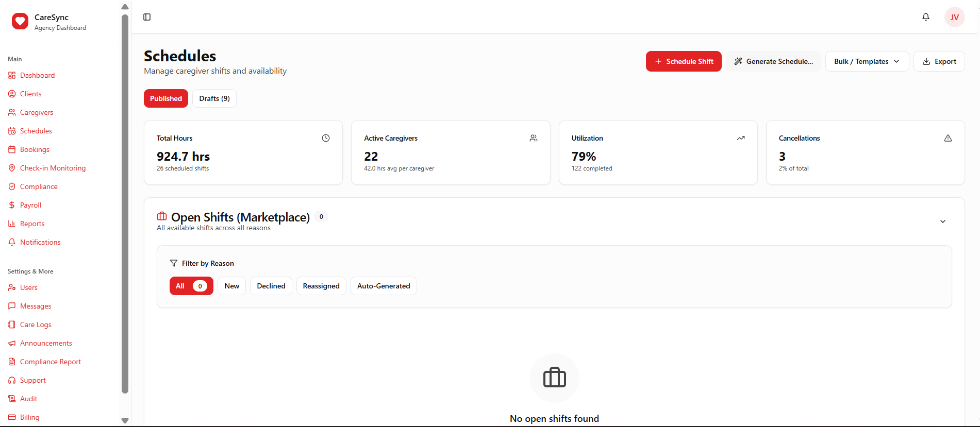The height and width of the screenshot is (427, 980).
Task: Click the Utilization trend arrow icon
Action: (741, 138)
